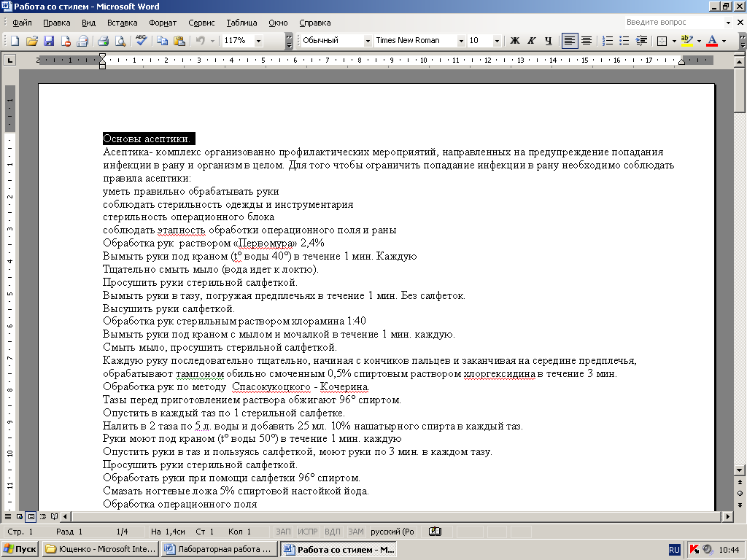Screen dimensions: 747x560
Task: Open the Times New Roman font list
Action: (461, 41)
